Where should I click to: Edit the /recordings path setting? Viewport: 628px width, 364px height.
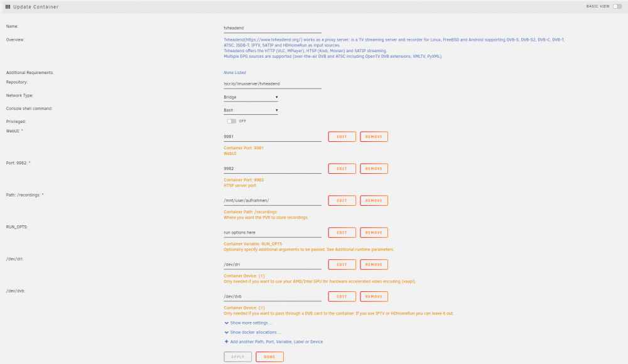342,201
